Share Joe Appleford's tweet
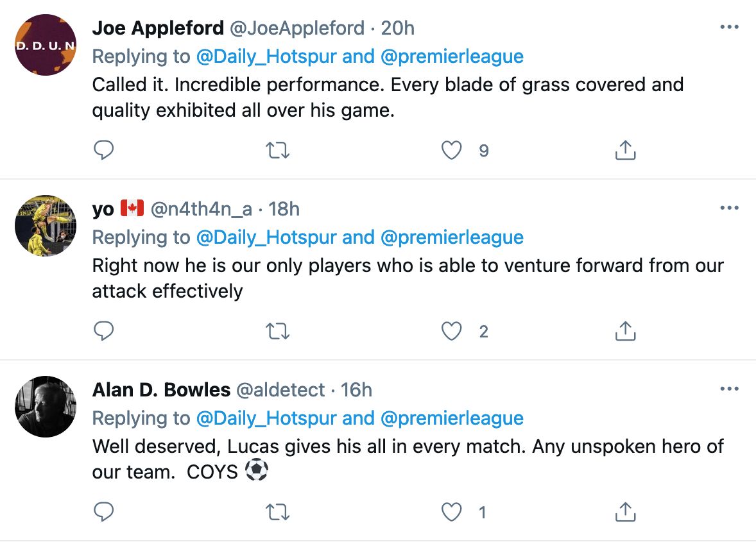This screenshot has height=544, width=756. pos(624,150)
